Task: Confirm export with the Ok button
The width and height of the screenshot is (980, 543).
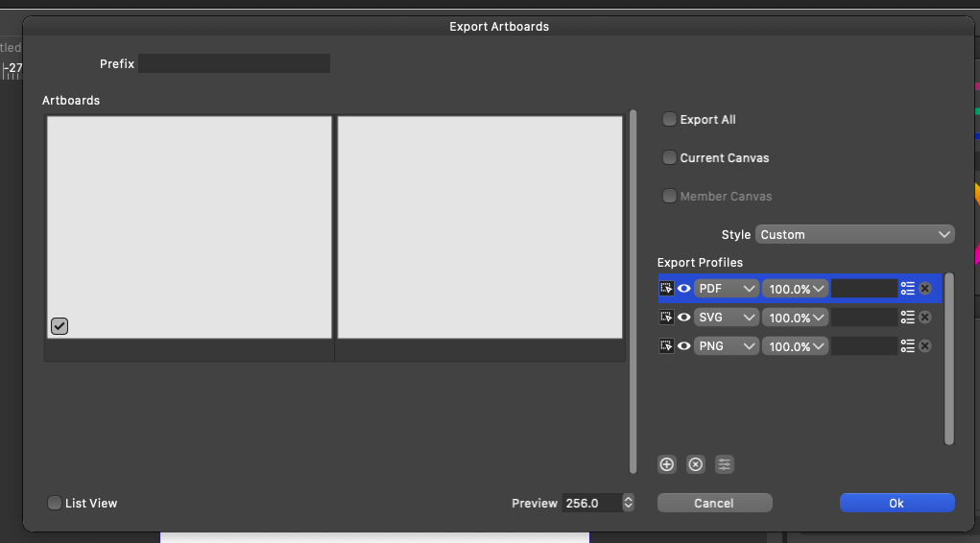Action: [896, 503]
